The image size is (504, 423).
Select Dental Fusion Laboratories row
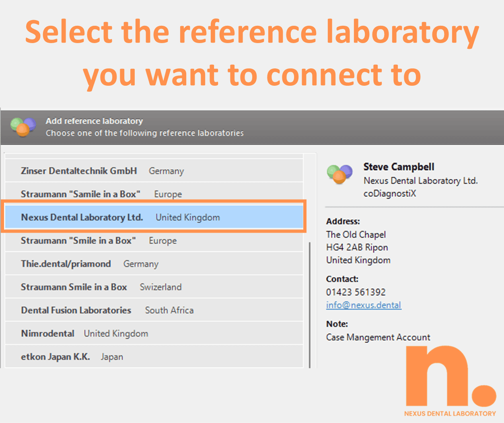point(154,310)
